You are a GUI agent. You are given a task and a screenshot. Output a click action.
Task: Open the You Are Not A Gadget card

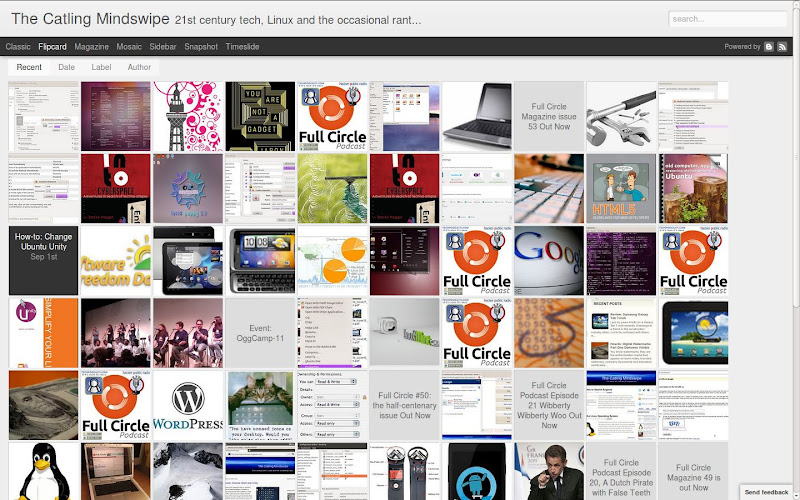click(260, 116)
